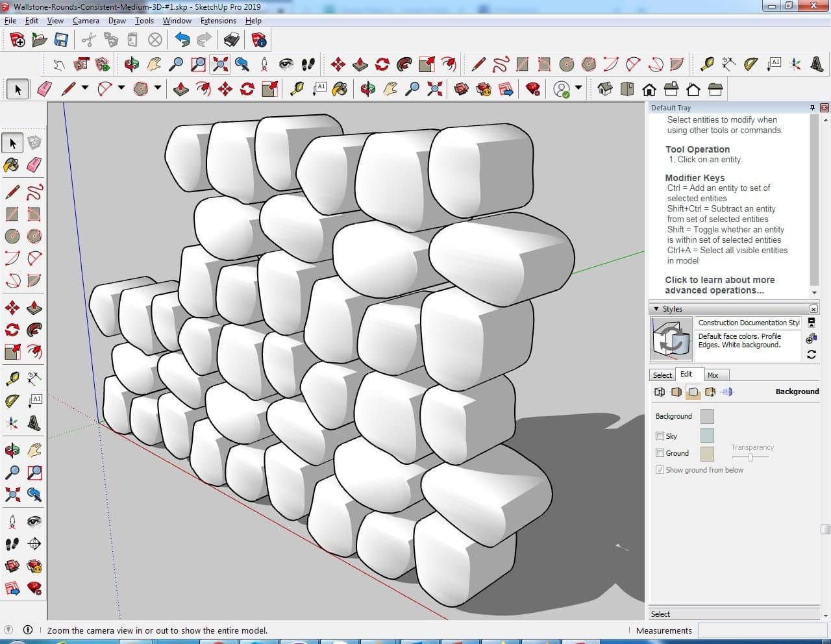The image size is (831, 644).
Task: Enable the Sky checkbox
Action: coord(660,436)
